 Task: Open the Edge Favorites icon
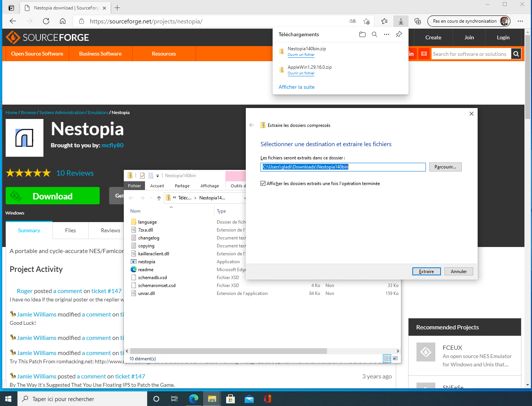[384, 21]
